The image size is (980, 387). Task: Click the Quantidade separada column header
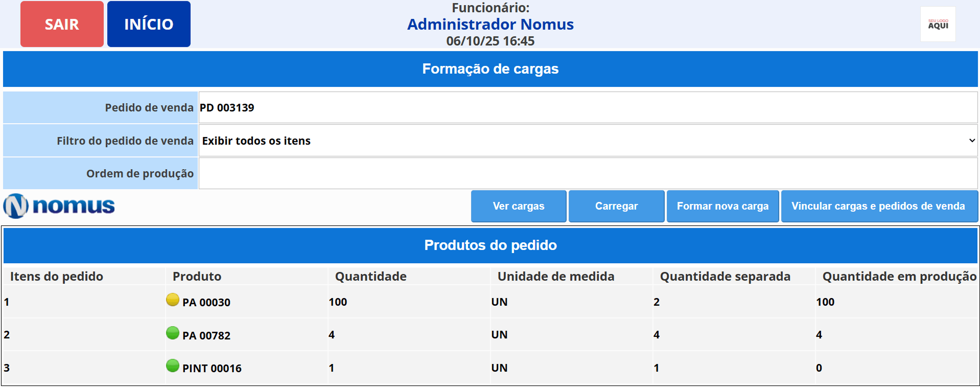tap(725, 277)
